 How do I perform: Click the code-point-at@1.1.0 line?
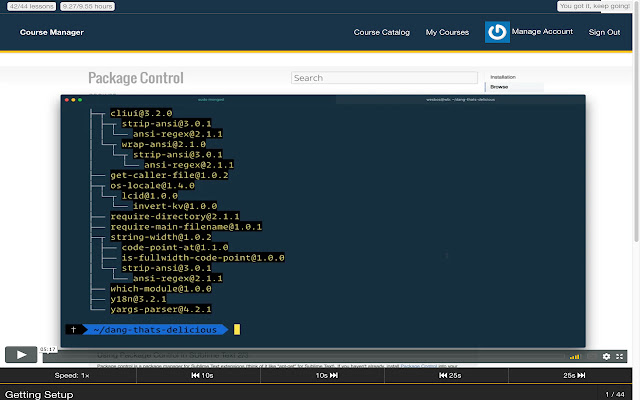175,247
